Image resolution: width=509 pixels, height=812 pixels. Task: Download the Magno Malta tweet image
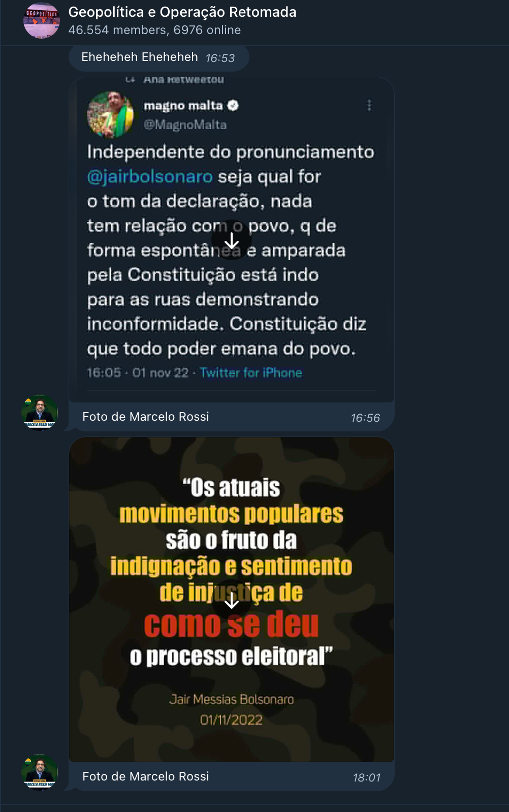tap(232, 240)
